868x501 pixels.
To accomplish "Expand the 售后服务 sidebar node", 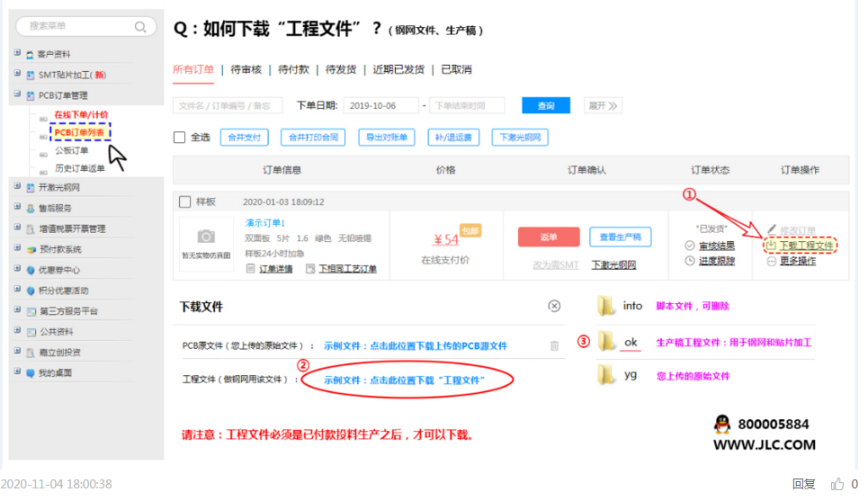I will (x=17, y=207).
